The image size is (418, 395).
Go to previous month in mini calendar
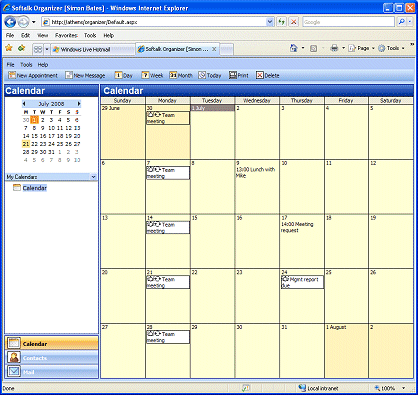(24, 104)
